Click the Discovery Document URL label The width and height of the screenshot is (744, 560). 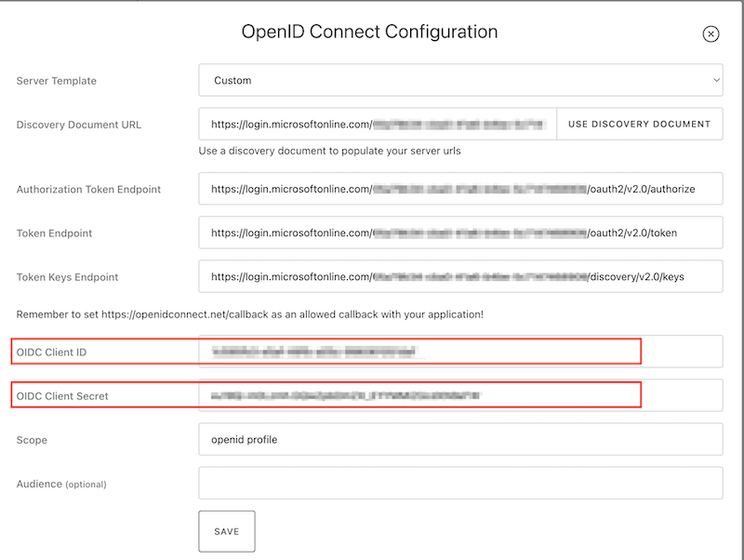79,125
